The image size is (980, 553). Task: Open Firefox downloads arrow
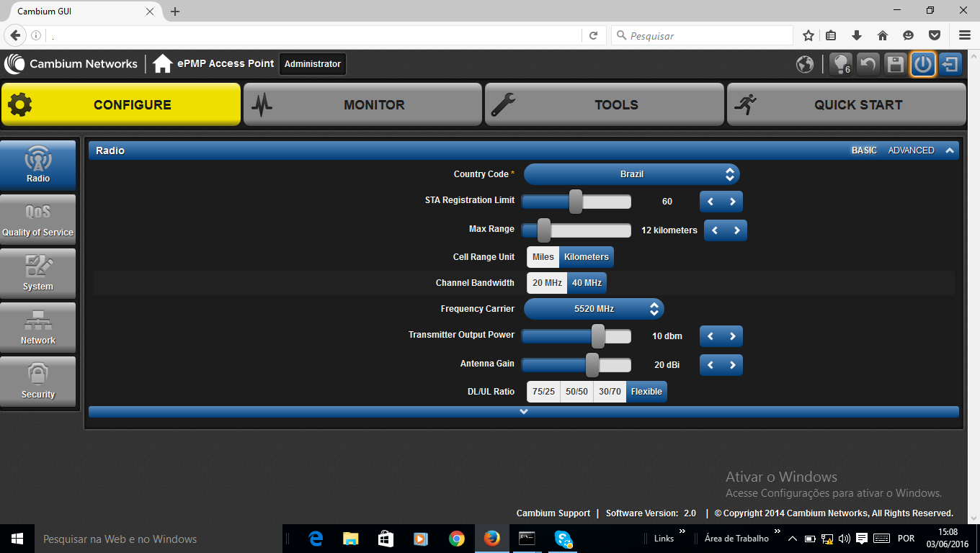[857, 35]
